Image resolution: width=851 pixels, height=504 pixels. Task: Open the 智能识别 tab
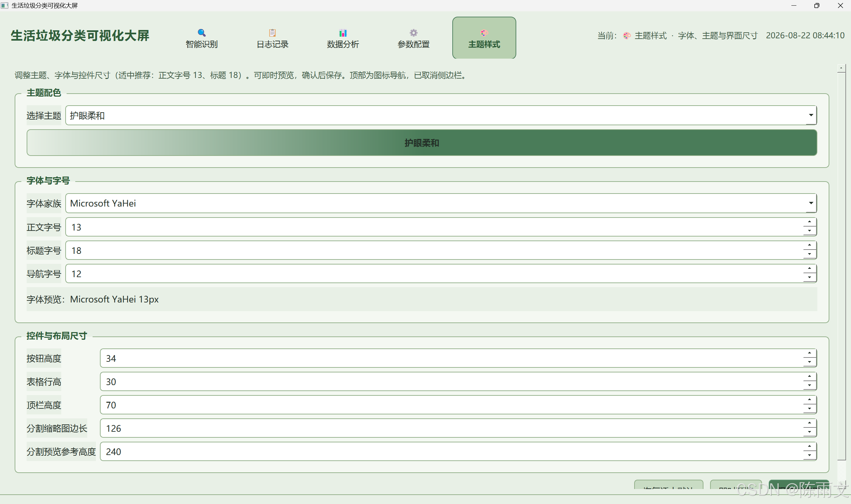(202, 38)
